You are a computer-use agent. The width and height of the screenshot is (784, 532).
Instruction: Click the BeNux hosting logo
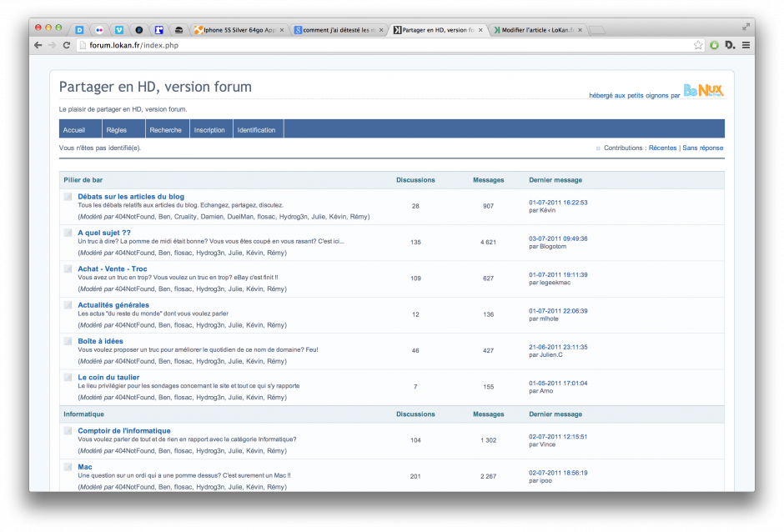[x=703, y=91]
